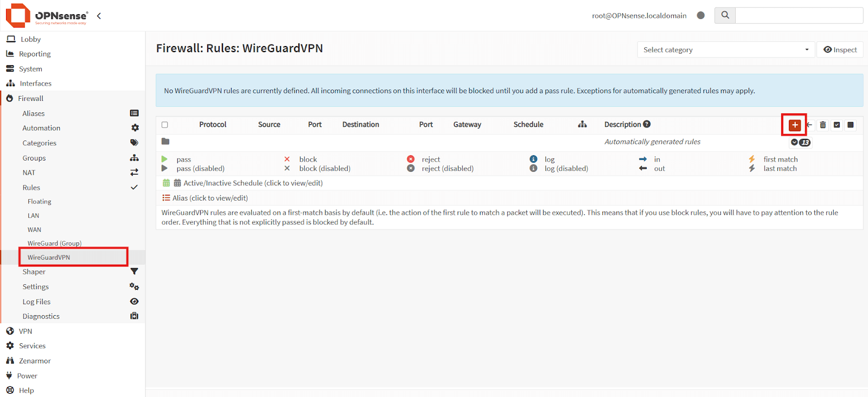868x397 pixels.
Task: Click the move selected rules arrow icon
Action: (809, 125)
